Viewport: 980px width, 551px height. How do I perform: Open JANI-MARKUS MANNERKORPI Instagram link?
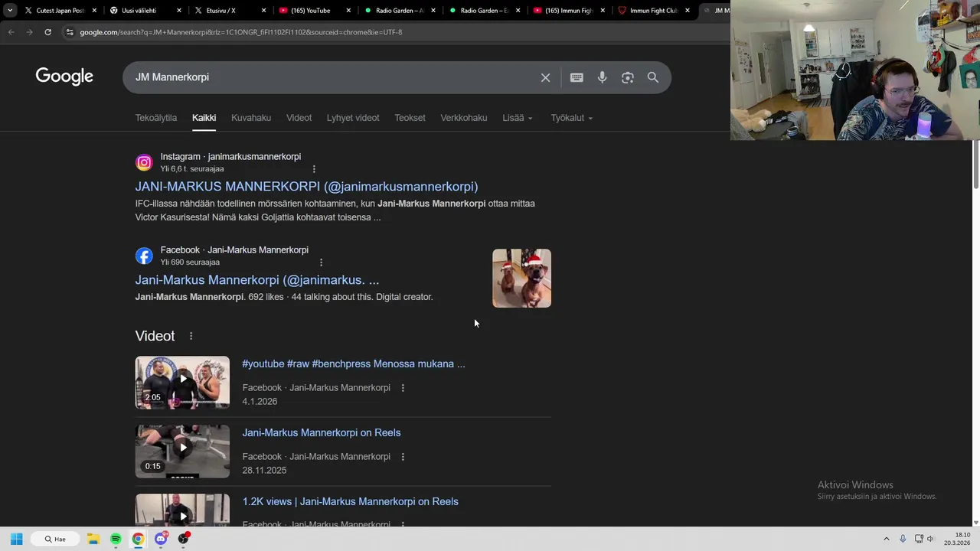[x=306, y=187]
